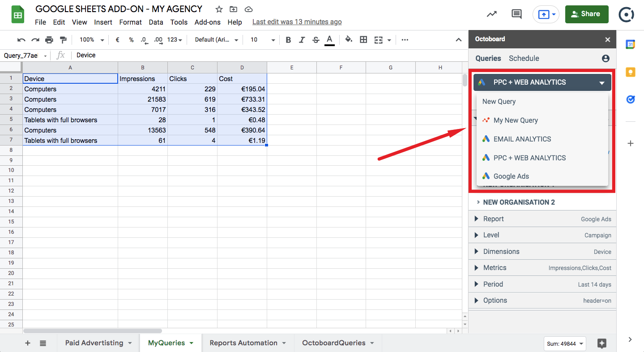The height and width of the screenshot is (352, 644).
Task: Open the Edit menu
Action: click(x=59, y=22)
